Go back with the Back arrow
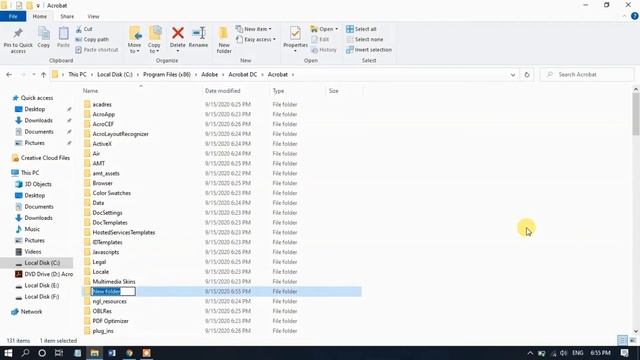 click(x=9, y=75)
